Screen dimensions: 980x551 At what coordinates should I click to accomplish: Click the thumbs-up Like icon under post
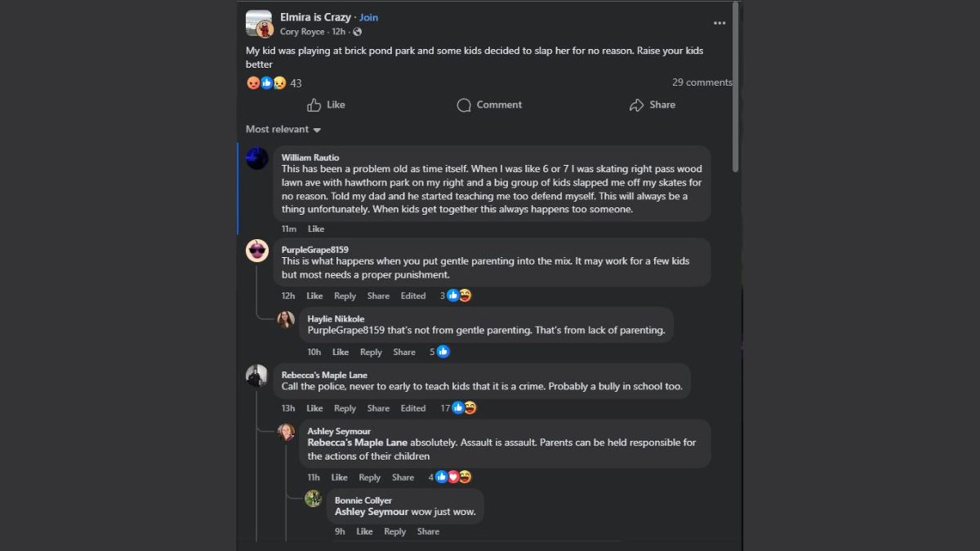pos(314,105)
